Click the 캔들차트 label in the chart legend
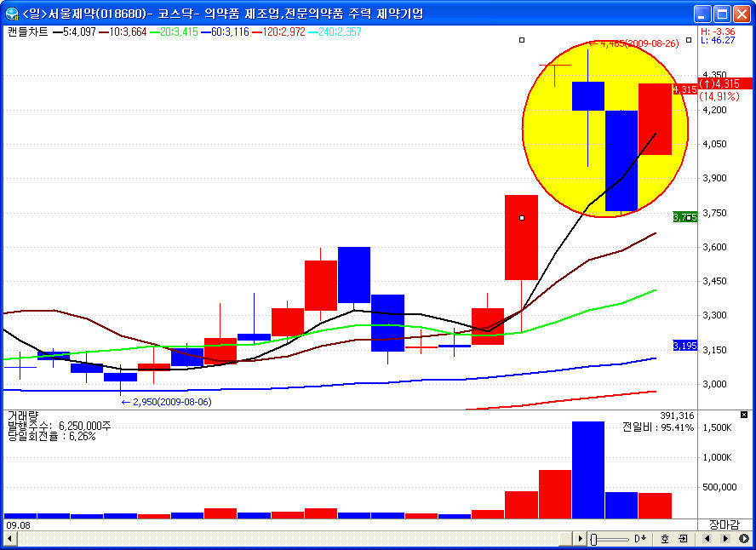The image size is (756, 550). [27, 32]
